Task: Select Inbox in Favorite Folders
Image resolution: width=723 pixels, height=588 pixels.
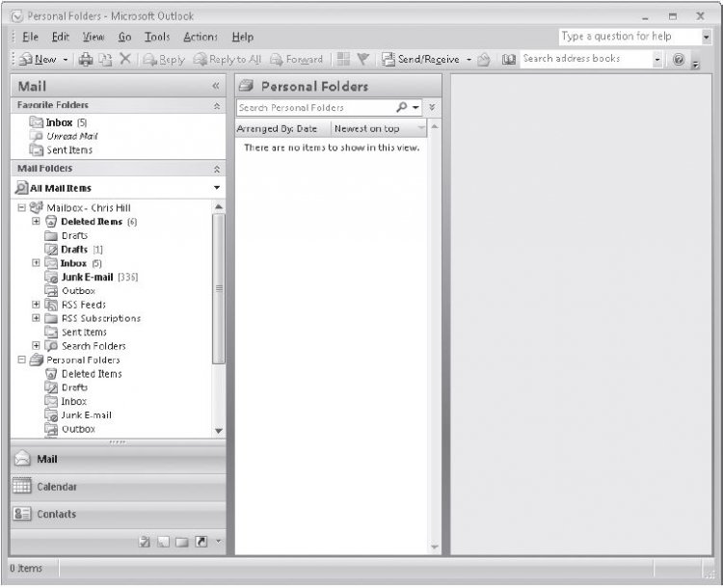Action: [x=58, y=122]
